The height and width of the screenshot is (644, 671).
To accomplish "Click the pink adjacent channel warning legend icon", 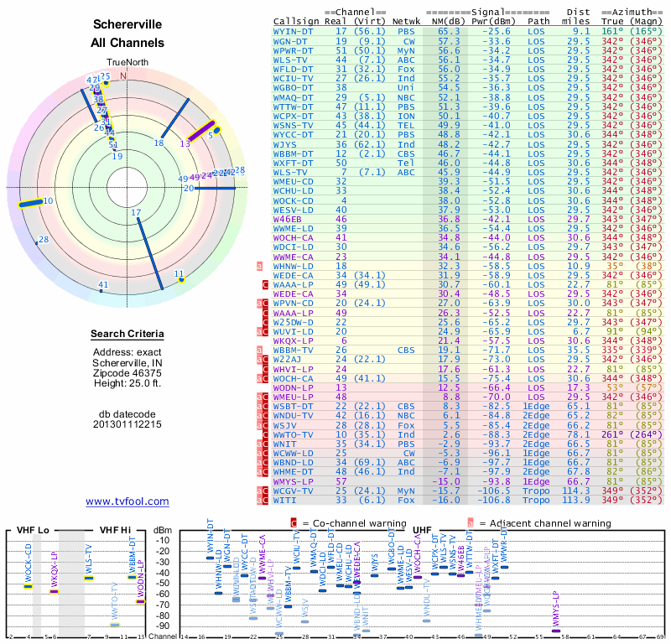I will pos(471,523).
